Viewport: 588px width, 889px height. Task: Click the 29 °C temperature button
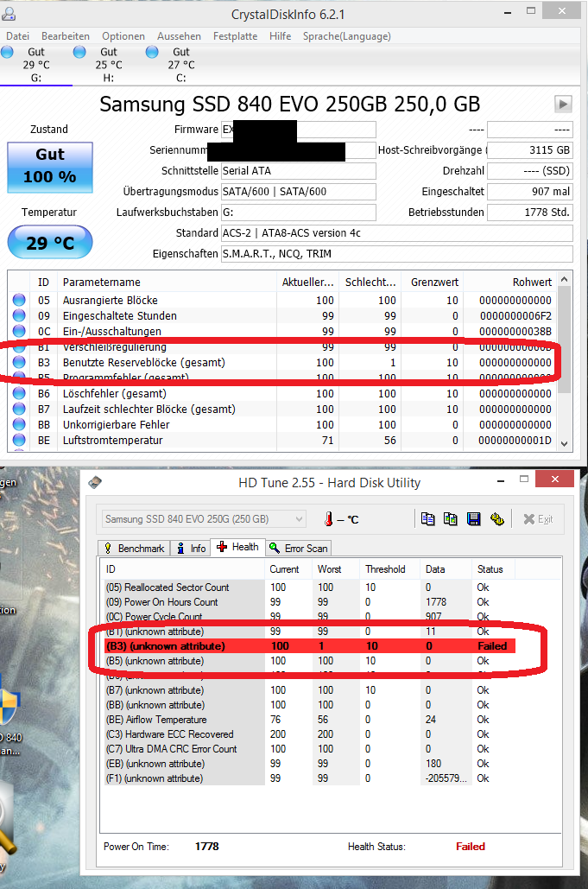[x=50, y=243]
